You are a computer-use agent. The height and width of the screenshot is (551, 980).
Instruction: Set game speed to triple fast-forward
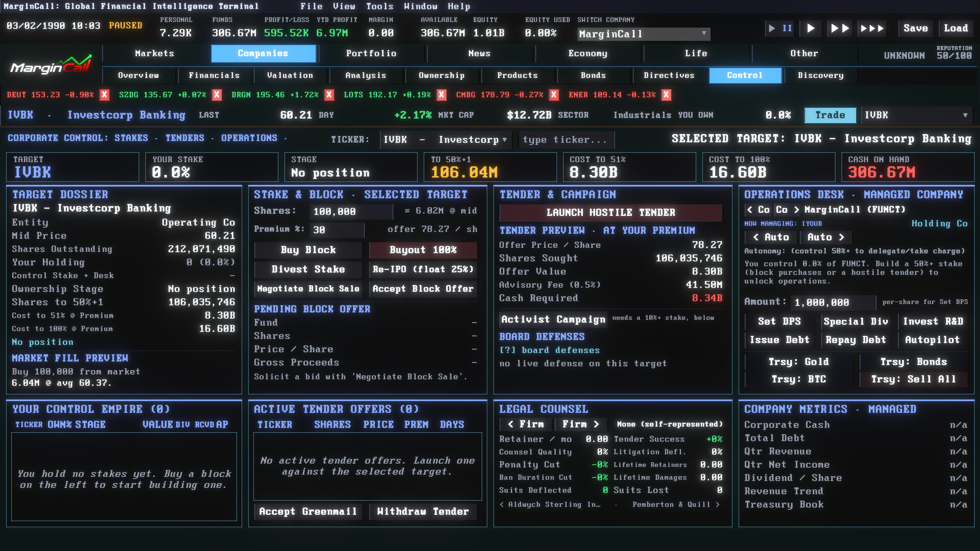tap(872, 29)
